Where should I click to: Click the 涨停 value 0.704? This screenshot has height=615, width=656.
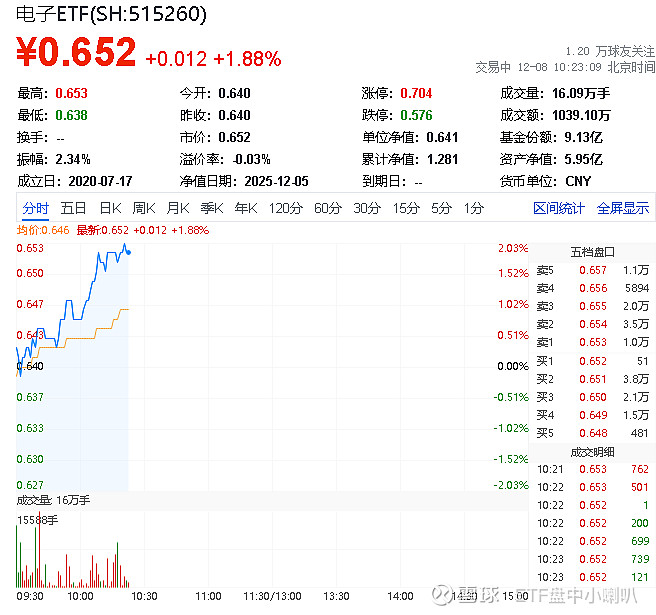[x=416, y=93]
